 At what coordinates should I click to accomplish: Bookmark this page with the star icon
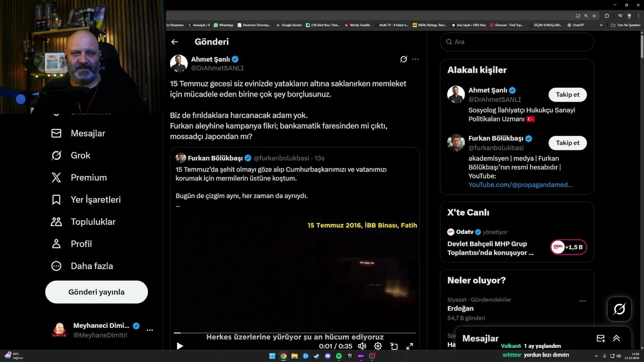(594, 16)
